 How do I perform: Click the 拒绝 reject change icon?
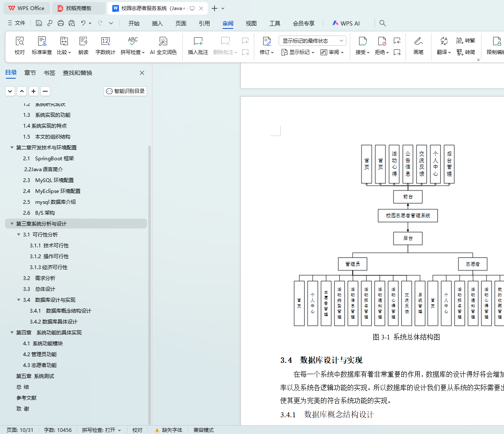382,41
